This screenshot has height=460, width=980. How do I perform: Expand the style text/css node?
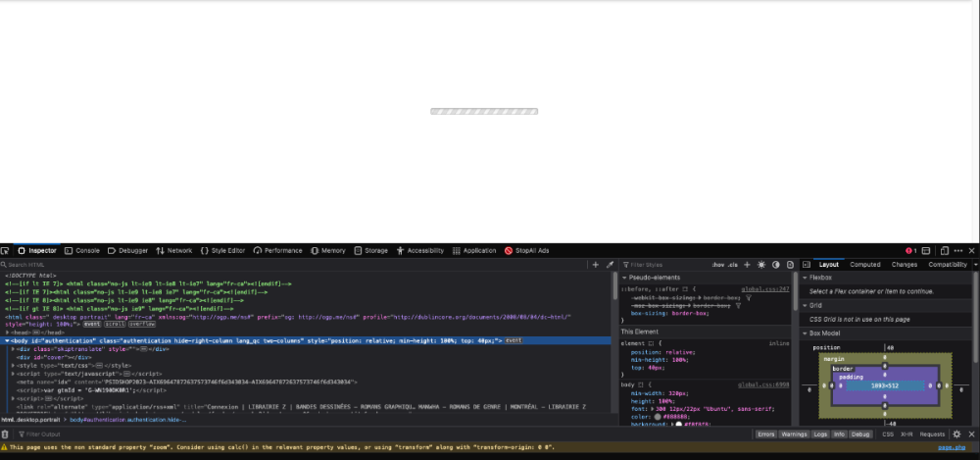tap(13, 365)
